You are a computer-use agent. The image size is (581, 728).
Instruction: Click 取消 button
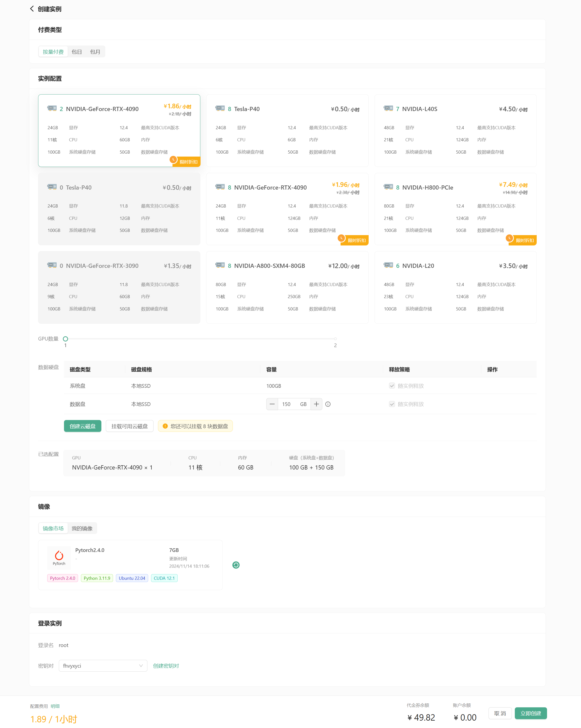(x=500, y=713)
